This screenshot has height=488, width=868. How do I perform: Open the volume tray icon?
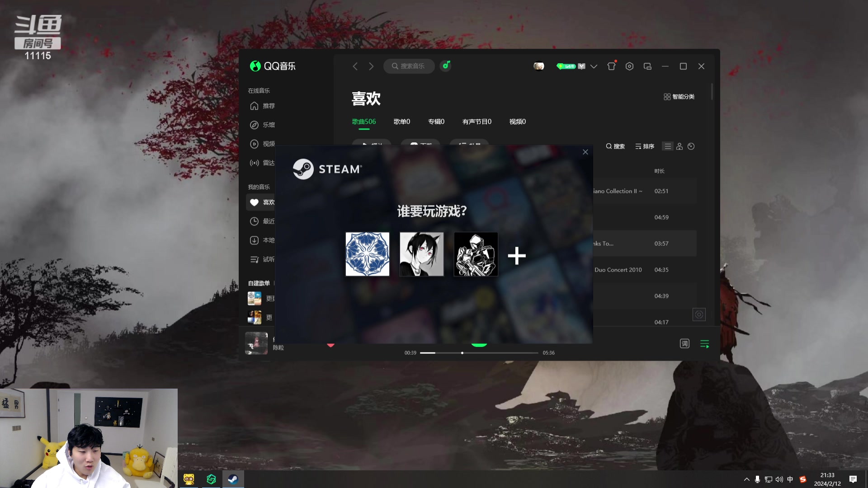779,479
